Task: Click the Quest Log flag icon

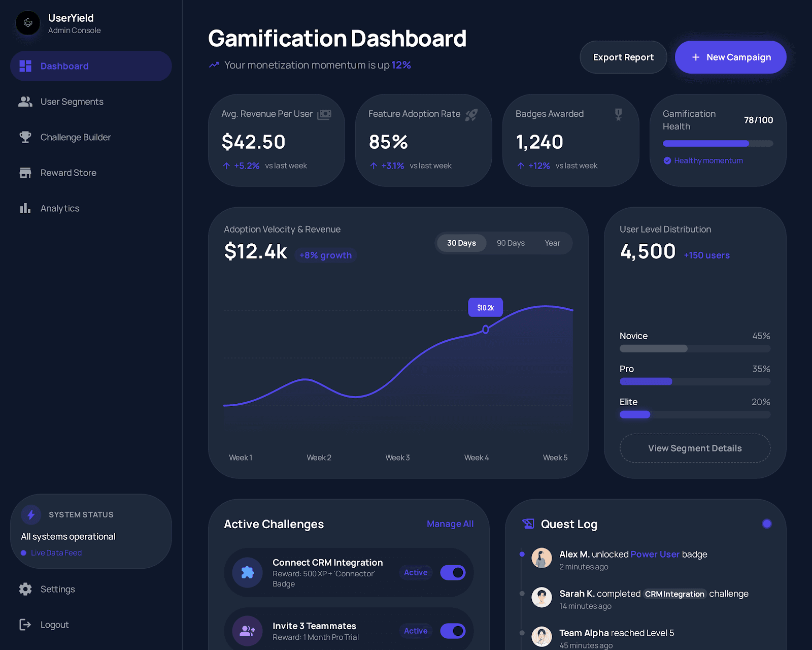Action: pyautogui.click(x=528, y=524)
